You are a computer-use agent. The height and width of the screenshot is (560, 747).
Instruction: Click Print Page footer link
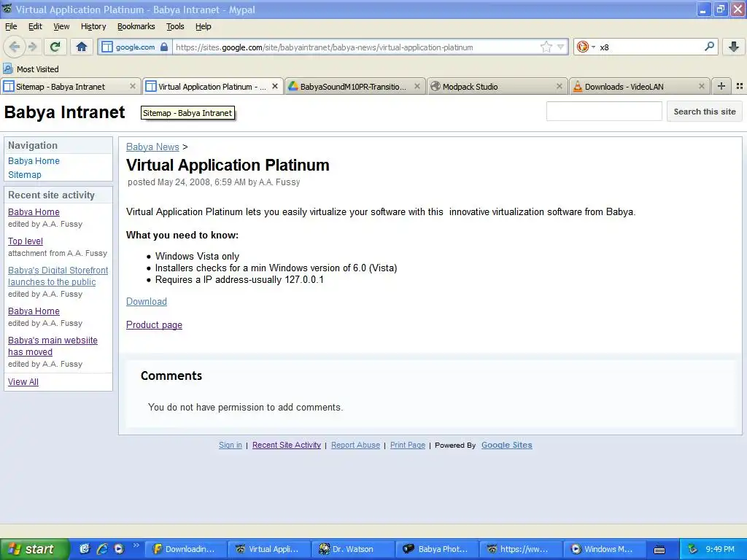coord(408,445)
